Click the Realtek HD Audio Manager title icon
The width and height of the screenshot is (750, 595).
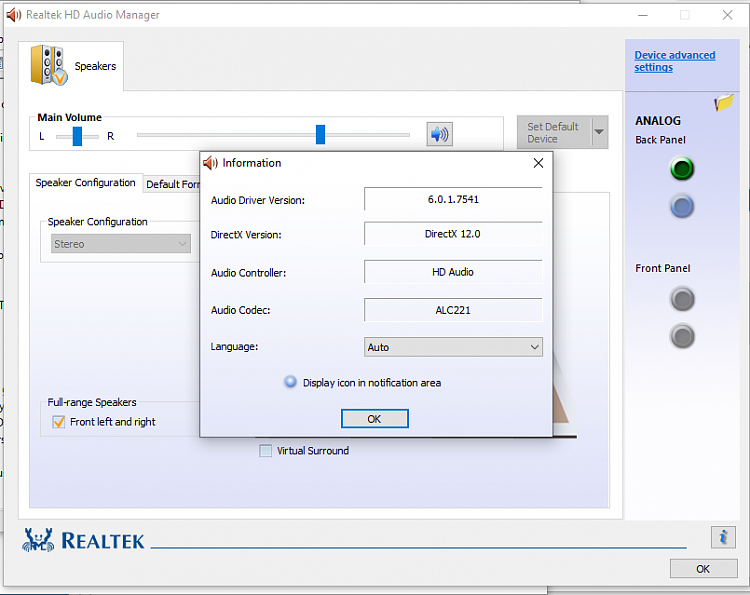click(x=13, y=15)
